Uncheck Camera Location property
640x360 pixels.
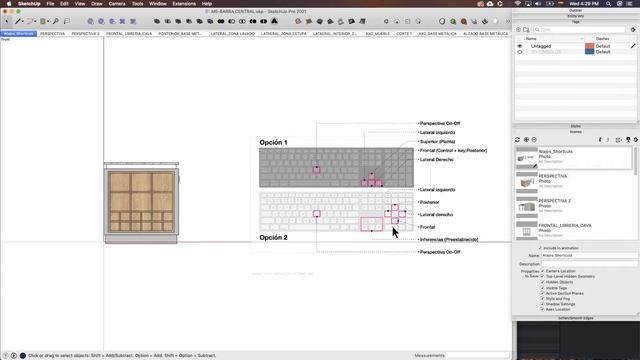point(542,271)
